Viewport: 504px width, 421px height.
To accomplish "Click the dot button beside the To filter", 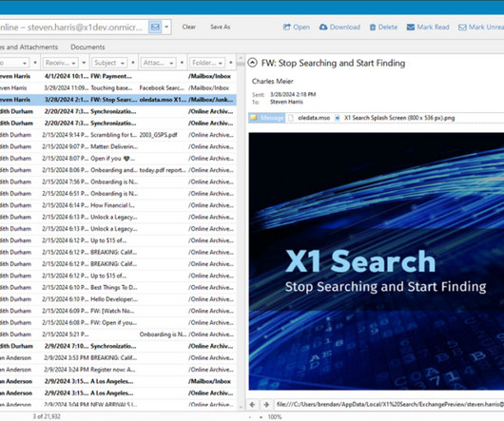I will pos(35,63).
